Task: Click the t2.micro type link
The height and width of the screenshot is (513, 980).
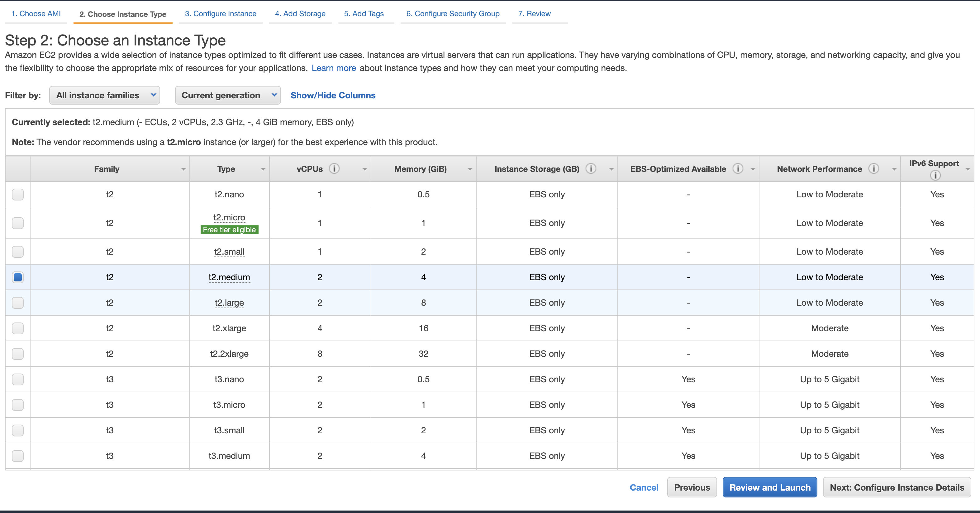Action: point(229,218)
